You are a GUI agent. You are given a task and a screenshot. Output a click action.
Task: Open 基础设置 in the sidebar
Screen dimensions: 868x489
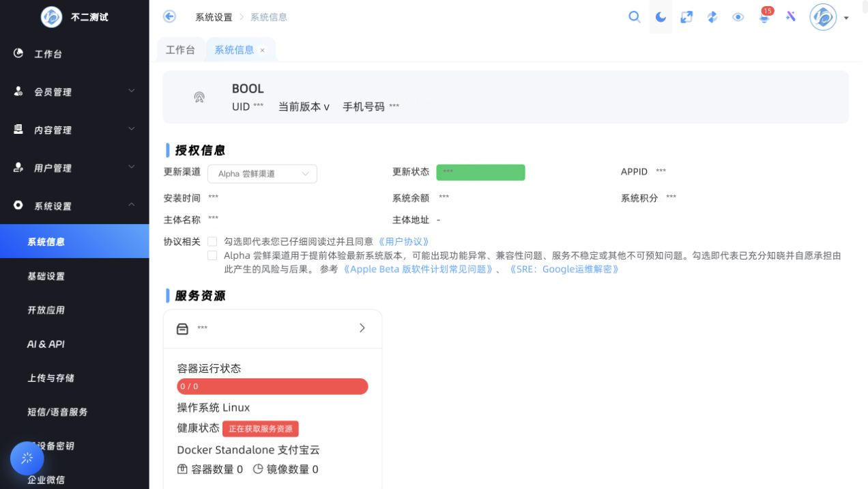point(74,276)
